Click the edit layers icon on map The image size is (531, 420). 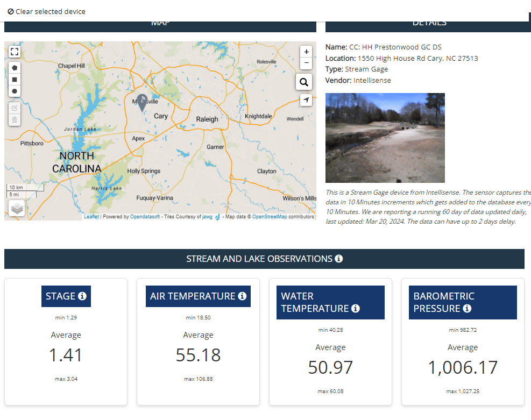15,108
